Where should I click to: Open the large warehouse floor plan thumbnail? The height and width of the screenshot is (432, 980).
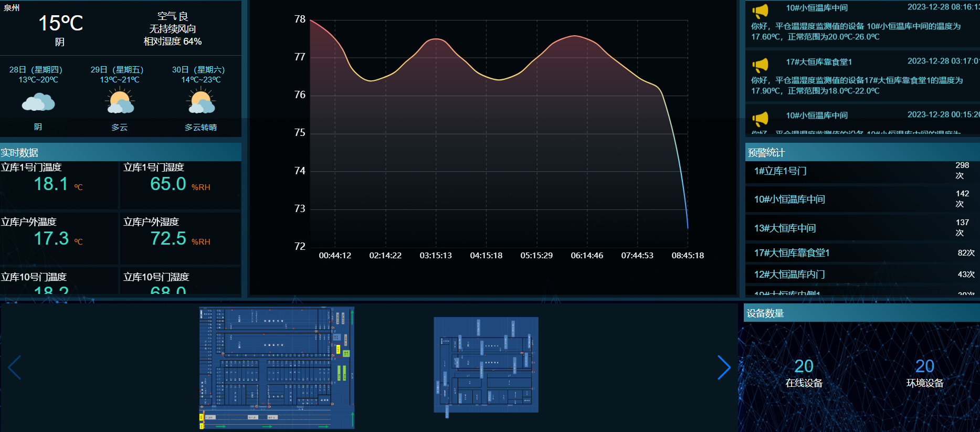click(x=277, y=368)
